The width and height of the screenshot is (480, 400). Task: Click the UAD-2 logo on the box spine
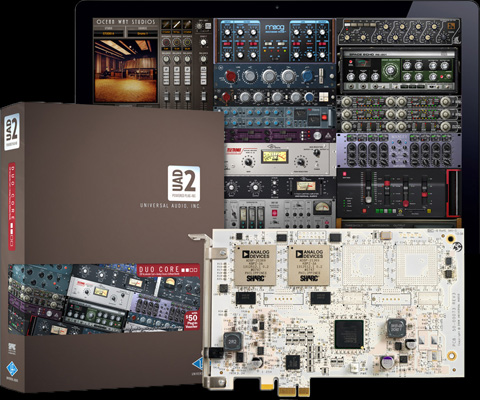tap(12, 132)
